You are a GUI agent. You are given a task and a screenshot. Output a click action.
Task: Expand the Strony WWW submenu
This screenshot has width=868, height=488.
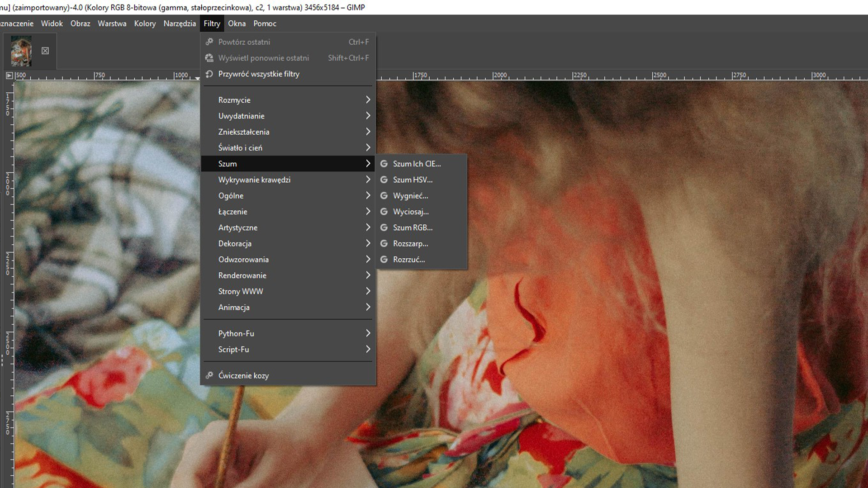tap(288, 291)
